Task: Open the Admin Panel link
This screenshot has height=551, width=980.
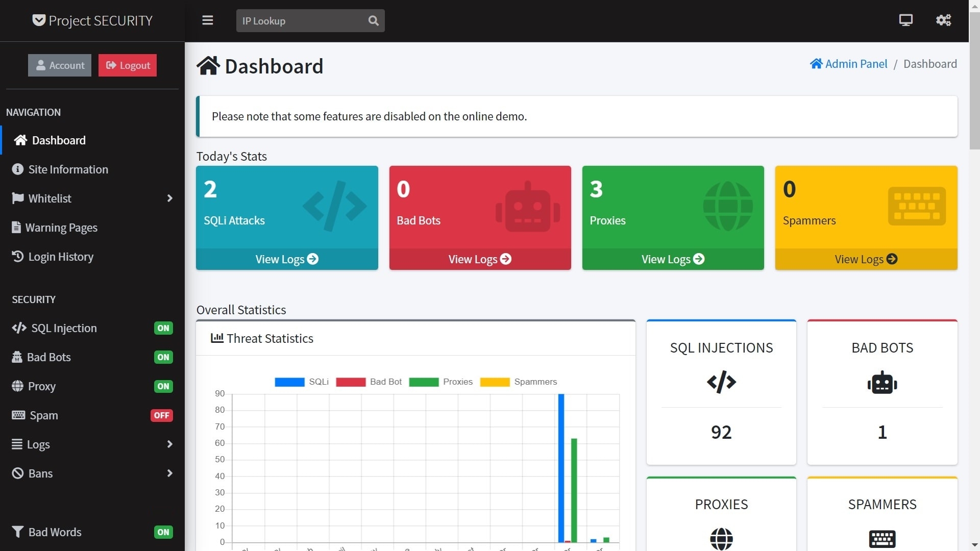Action: tap(849, 63)
